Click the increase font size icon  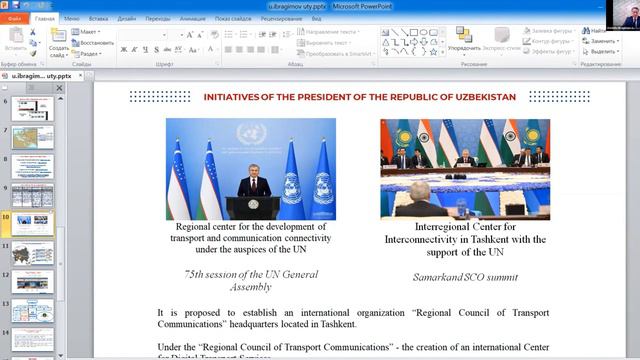click(190, 35)
